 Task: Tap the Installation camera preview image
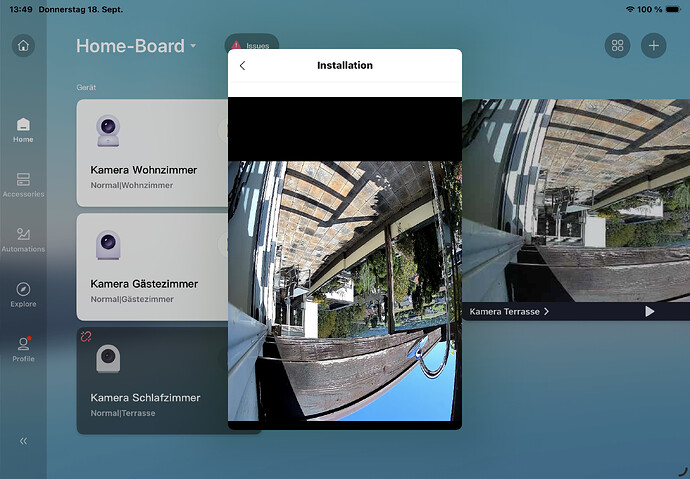tap(344, 290)
